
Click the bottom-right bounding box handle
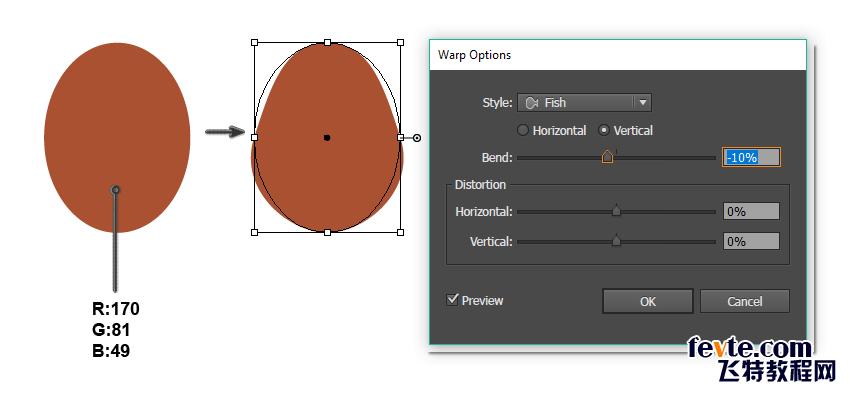[401, 232]
